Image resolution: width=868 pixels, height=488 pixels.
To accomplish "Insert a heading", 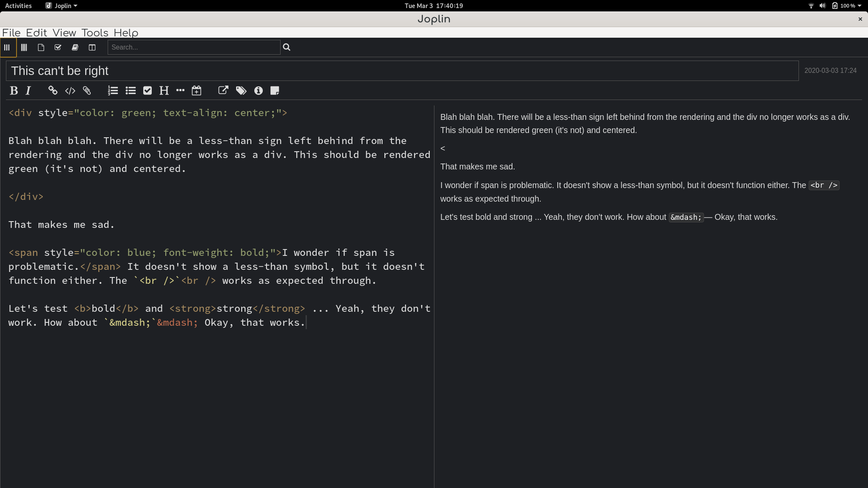I will click(x=164, y=91).
